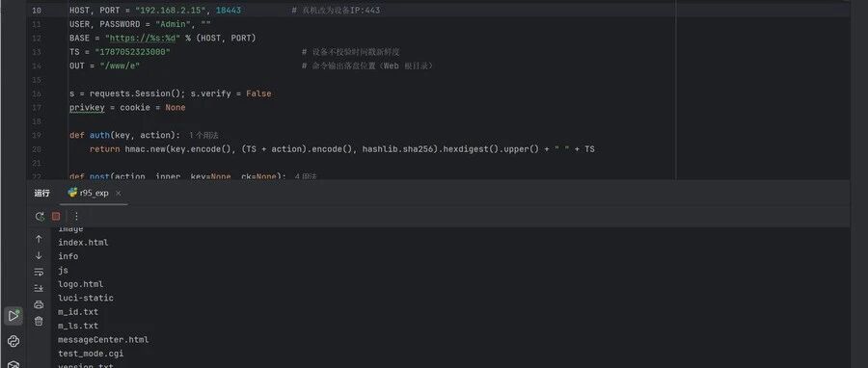This screenshot has width=868, height=368.
Task: Click the TS value "1787052323000"
Action: coord(132,52)
